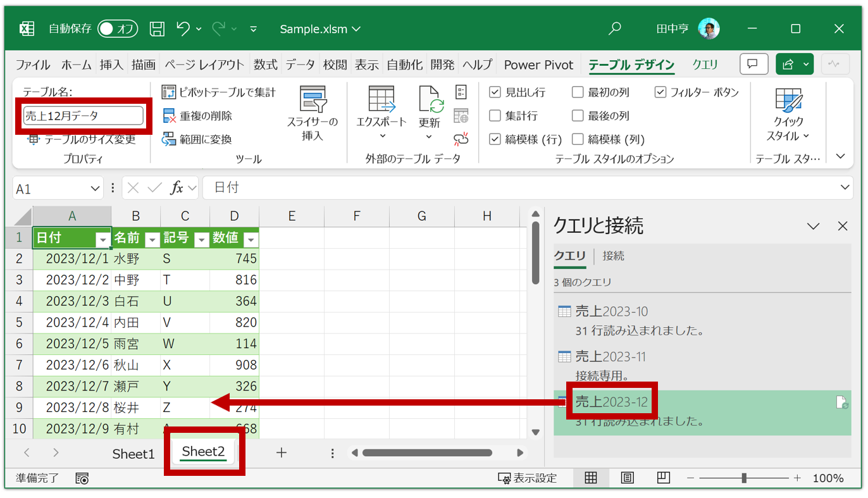Click 表示設定 in the status bar
This screenshot has height=498, width=868.
528,478
